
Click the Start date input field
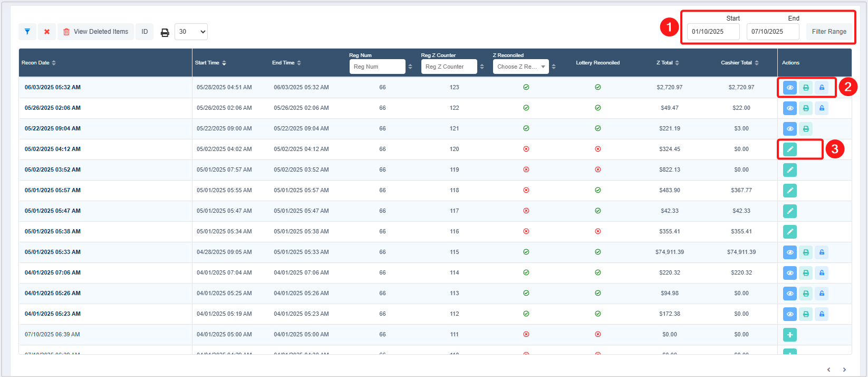(713, 32)
